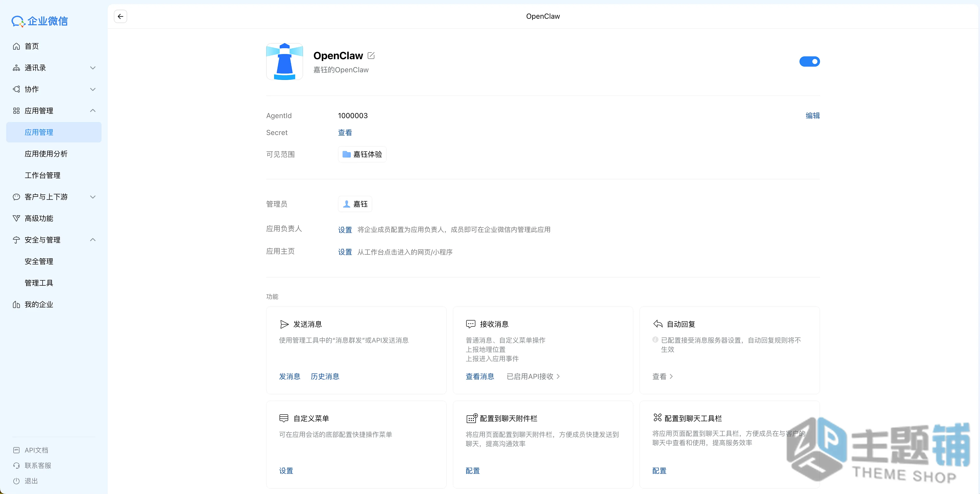Click the 高级功能 icon
The image size is (980, 494).
coord(16,219)
